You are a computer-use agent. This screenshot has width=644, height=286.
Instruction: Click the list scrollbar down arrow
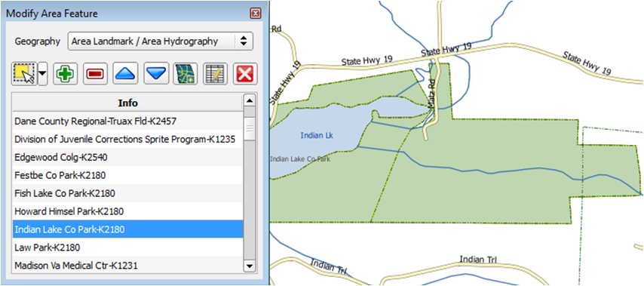click(x=250, y=266)
